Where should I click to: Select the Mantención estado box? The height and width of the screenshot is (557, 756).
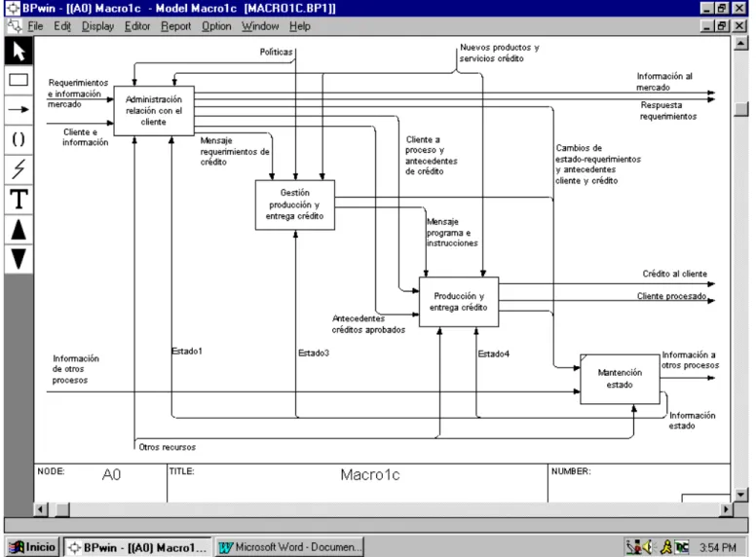(620, 379)
